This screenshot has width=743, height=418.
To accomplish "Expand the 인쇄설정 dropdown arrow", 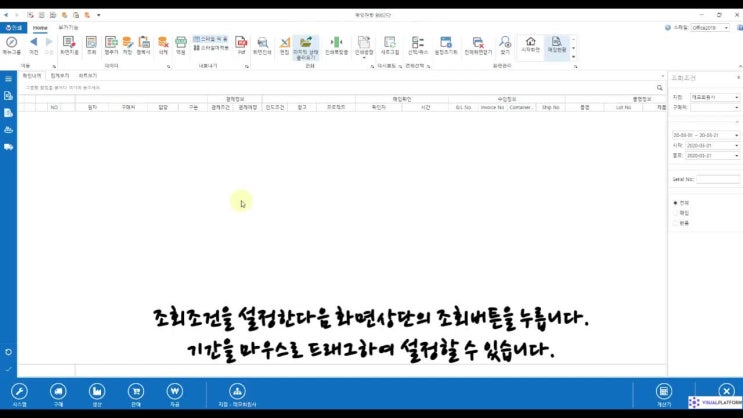I will coord(364,58).
